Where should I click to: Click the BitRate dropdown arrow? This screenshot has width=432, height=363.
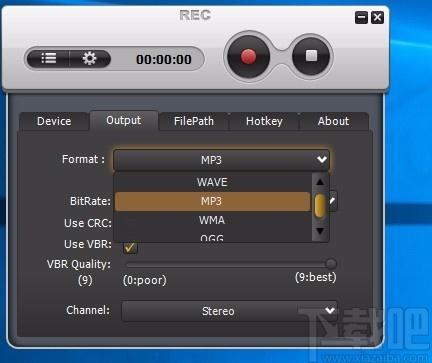pyautogui.click(x=333, y=201)
